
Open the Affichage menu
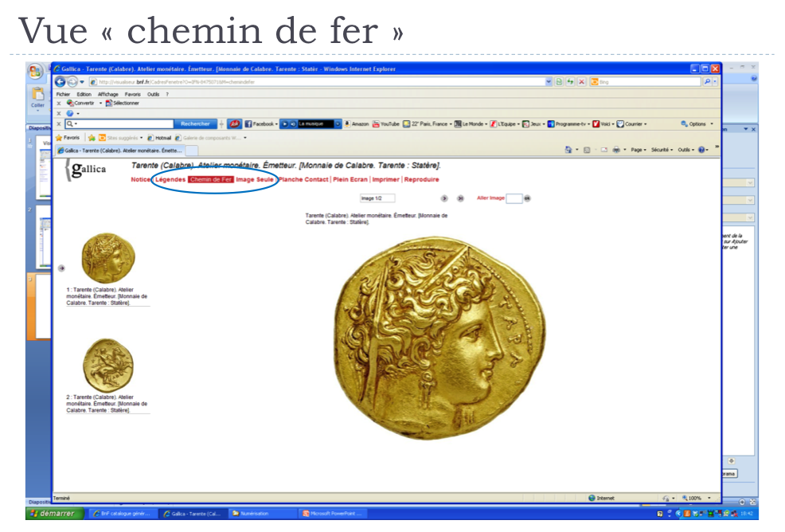[x=108, y=94]
